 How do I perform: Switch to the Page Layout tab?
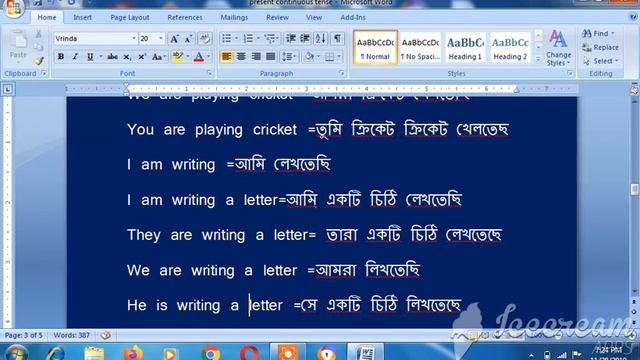[x=130, y=18]
